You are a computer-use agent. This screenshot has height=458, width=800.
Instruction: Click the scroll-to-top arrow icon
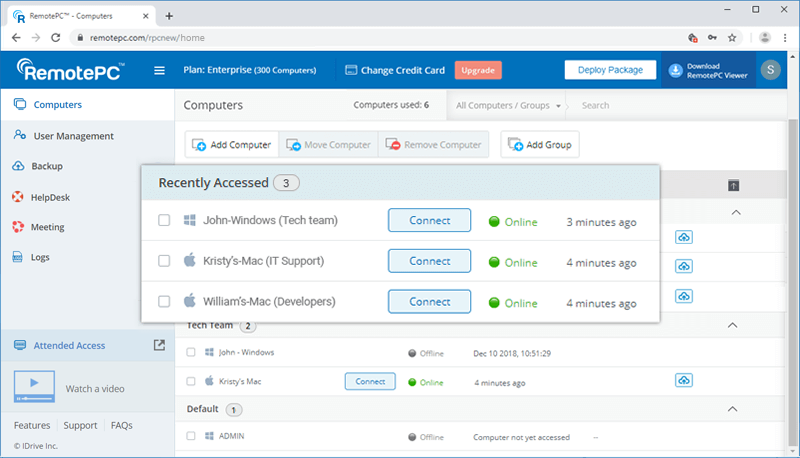point(733,186)
